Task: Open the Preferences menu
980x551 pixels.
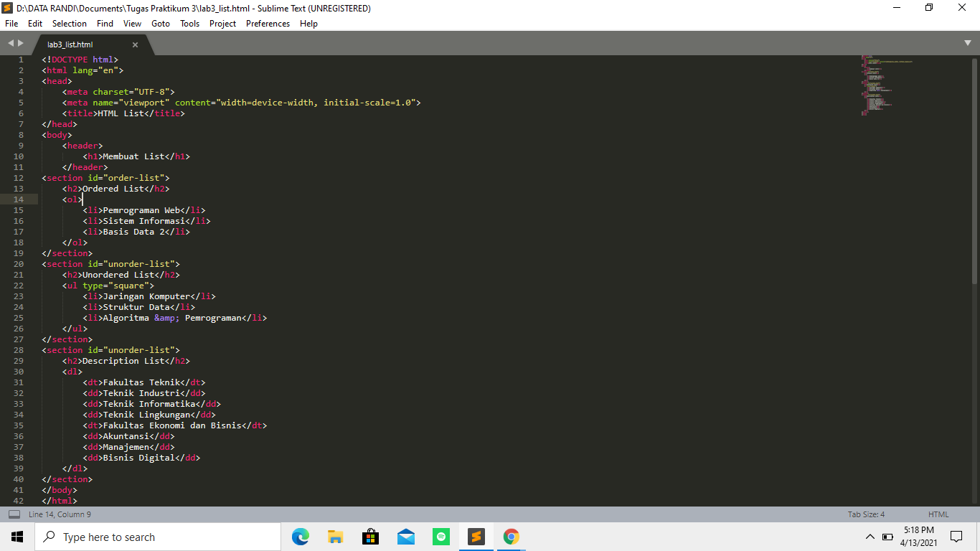Action: (x=268, y=23)
